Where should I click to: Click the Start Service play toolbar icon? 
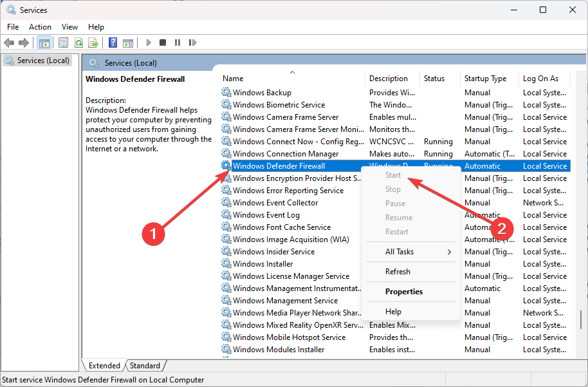click(x=149, y=42)
